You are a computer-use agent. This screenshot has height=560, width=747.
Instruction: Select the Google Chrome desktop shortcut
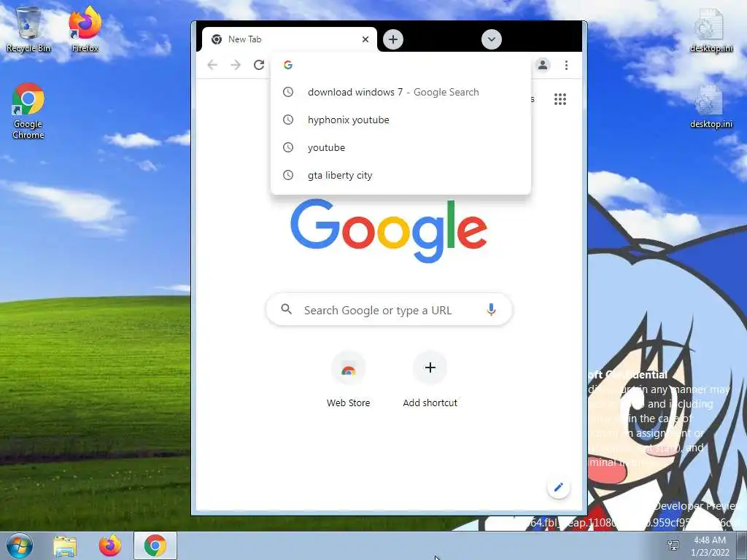28,111
